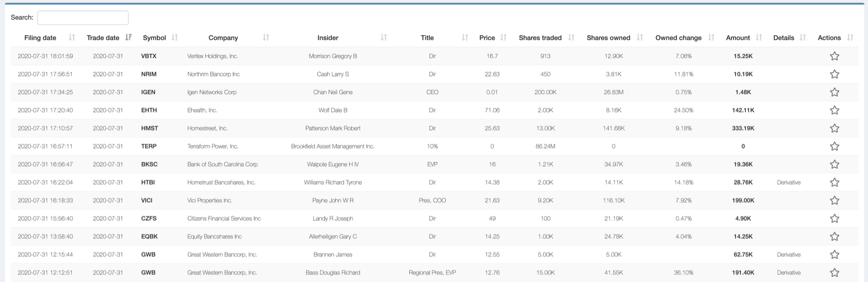The height and width of the screenshot is (282, 868).
Task: Favorite the NRIM Northrim Bancorp trade
Action: coord(834,74)
